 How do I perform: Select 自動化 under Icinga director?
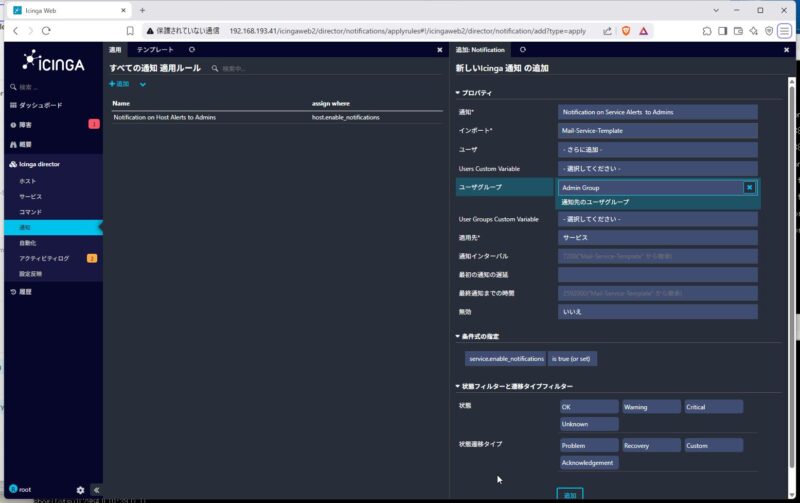(28, 243)
